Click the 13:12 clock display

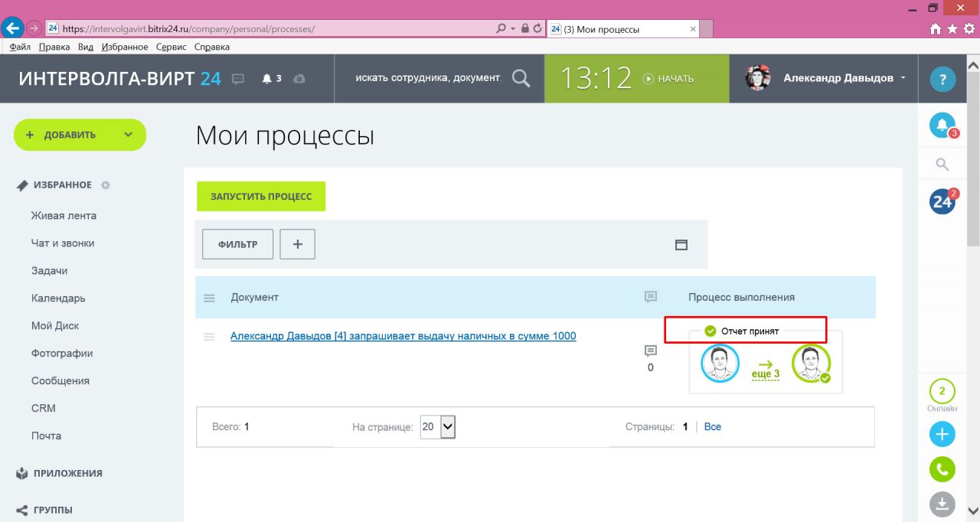tap(596, 78)
